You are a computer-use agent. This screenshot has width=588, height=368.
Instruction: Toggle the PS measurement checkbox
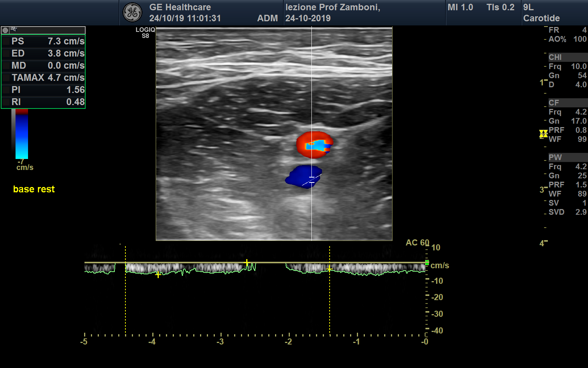[x=6, y=41]
